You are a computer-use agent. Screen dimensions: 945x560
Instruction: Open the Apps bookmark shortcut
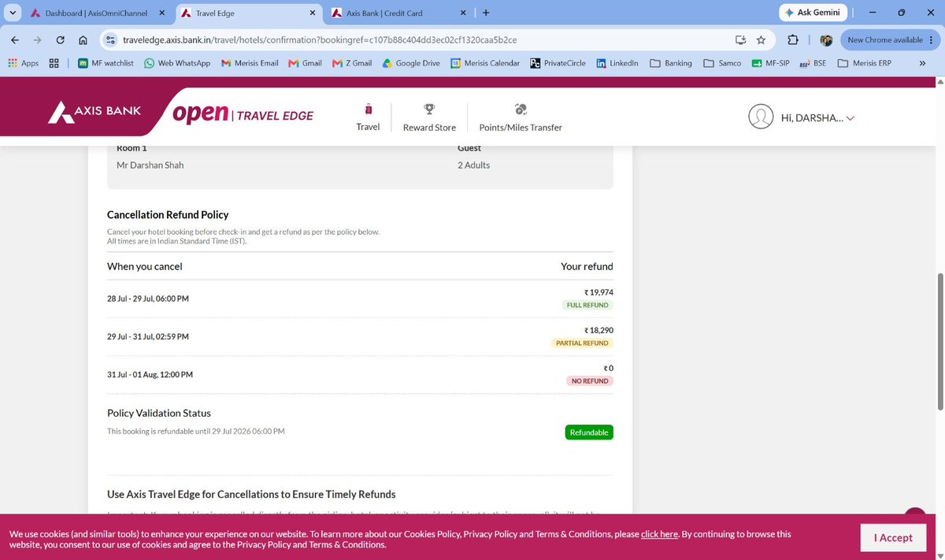(23, 63)
